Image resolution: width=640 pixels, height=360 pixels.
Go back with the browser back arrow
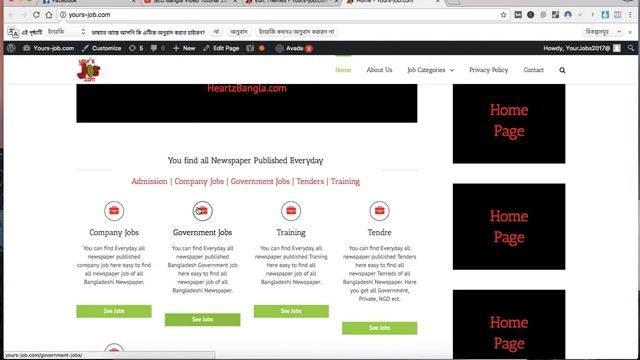tap(11, 15)
